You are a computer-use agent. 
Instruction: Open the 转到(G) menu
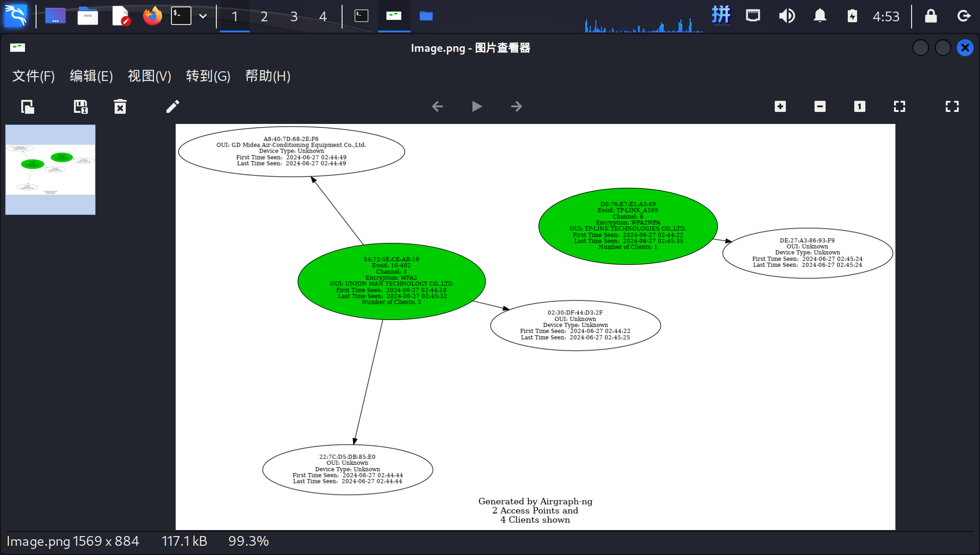[x=208, y=76]
